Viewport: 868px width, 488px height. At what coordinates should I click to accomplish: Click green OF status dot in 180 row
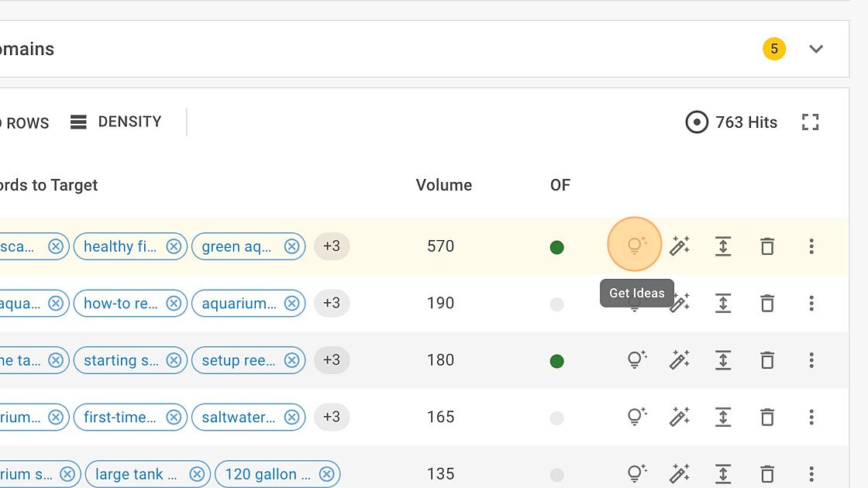556,361
